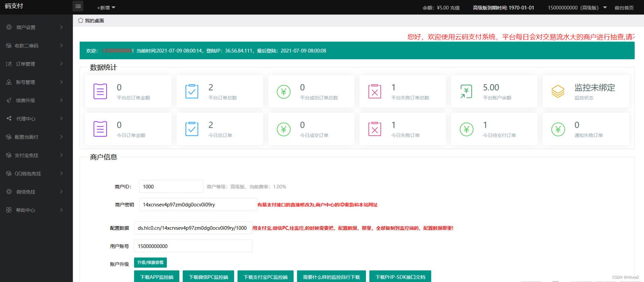The image size is (644, 282).
Task: Click the 下载微信PC监控端 button
Action: (x=208, y=277)
